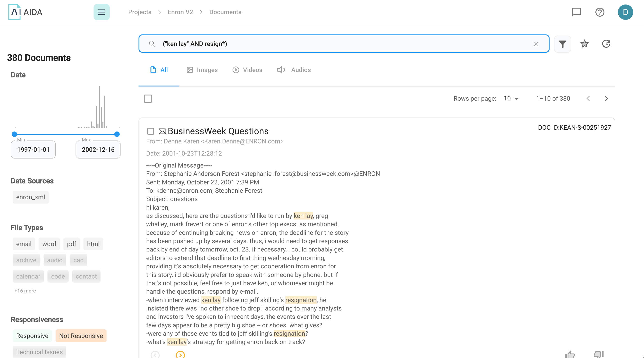Check the BusinessWeek Questions document checkbox
Image resolution: width=644 pixels, height=358 pixels.
[x=150, y=131]
